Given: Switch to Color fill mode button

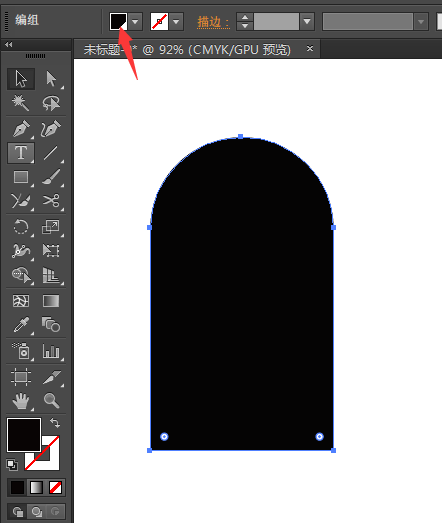Looking at the screenshot, I should 17,488.
